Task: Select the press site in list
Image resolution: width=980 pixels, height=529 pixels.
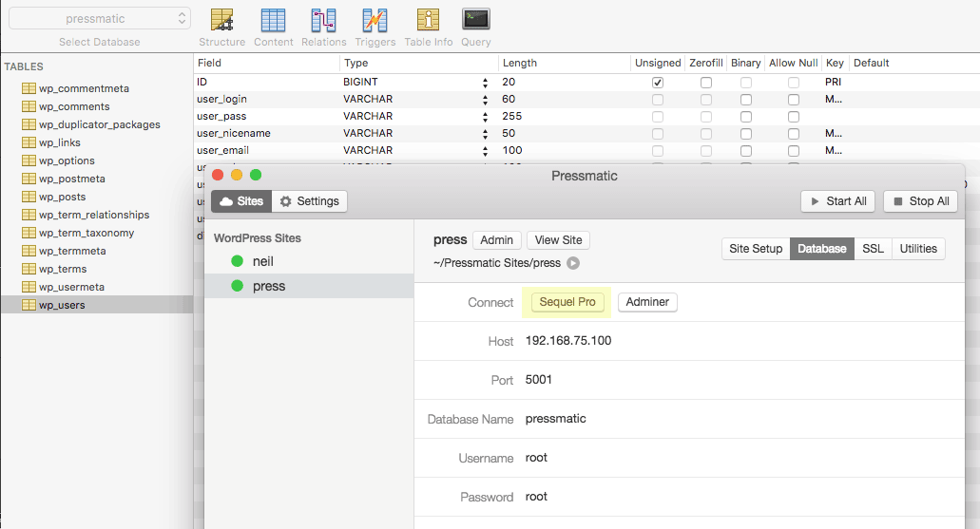Action: (309, 286)
